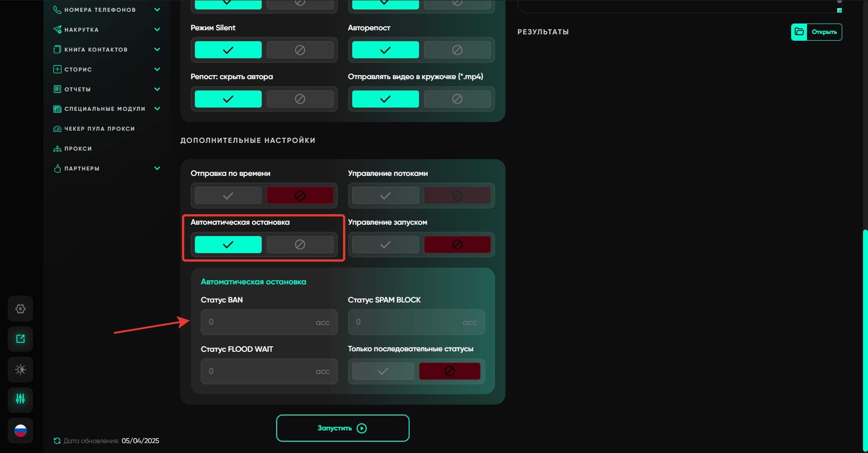Disable Режим Silent using the ban option

pyautogui.click(x=300, y=50)
